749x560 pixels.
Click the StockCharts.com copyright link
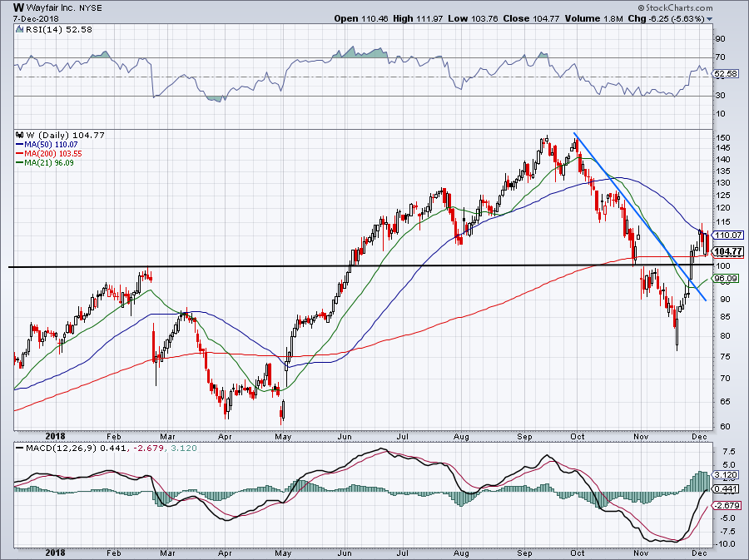click(x=675, y=7)
